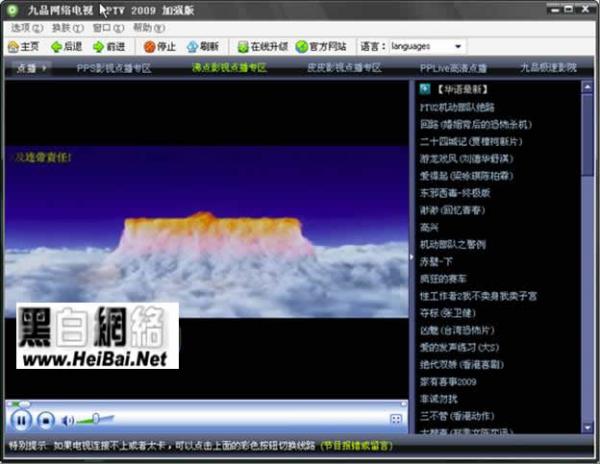Play 非诚勿扰 from the list
This screenshot has width=600, height=464.
(x=439, y=399)
